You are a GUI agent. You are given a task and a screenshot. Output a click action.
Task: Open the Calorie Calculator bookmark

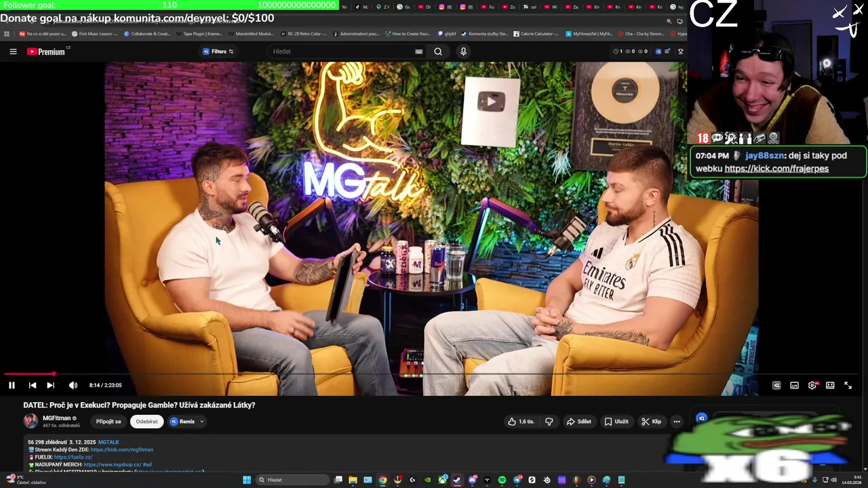(x=536, y=33)
